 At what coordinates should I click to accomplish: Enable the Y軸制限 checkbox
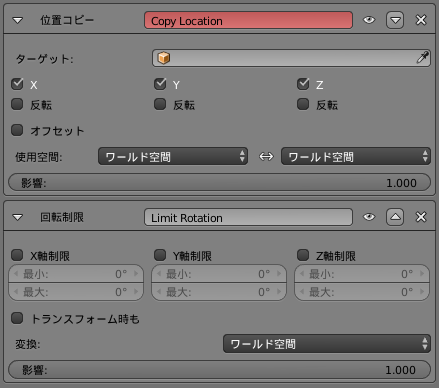(x=160, y=255)
